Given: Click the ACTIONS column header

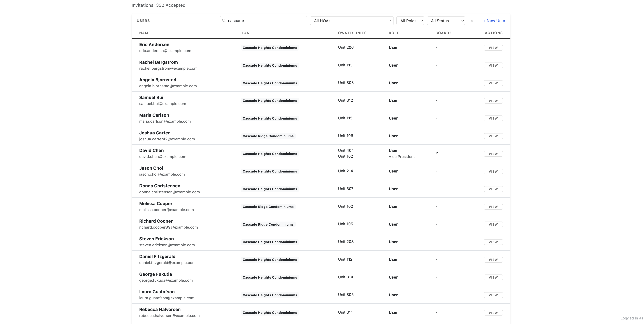Looking at the screenshot, I should 494,33.
